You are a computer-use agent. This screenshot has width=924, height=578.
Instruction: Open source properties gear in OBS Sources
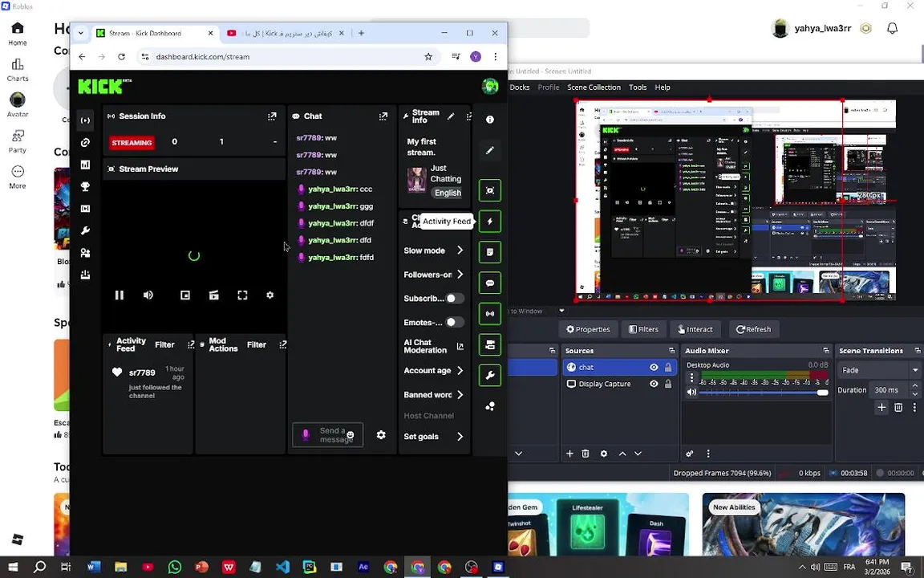coord(603,454)
